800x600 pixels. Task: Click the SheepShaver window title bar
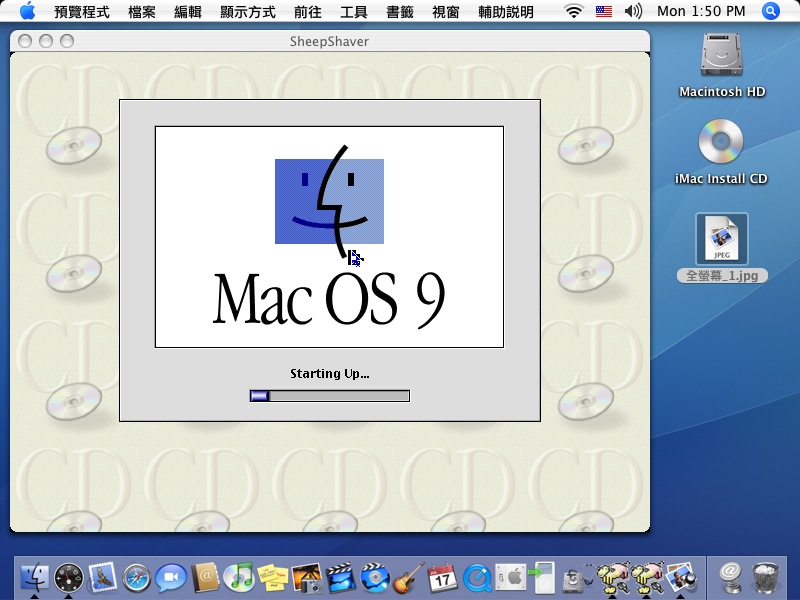pyautogui.click(x=330, y=41)
